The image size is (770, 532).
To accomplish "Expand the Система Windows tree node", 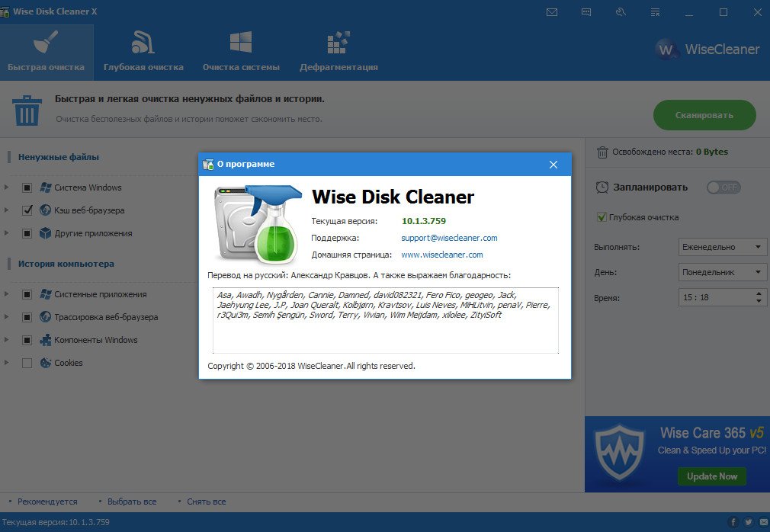I will coord(6,187).
